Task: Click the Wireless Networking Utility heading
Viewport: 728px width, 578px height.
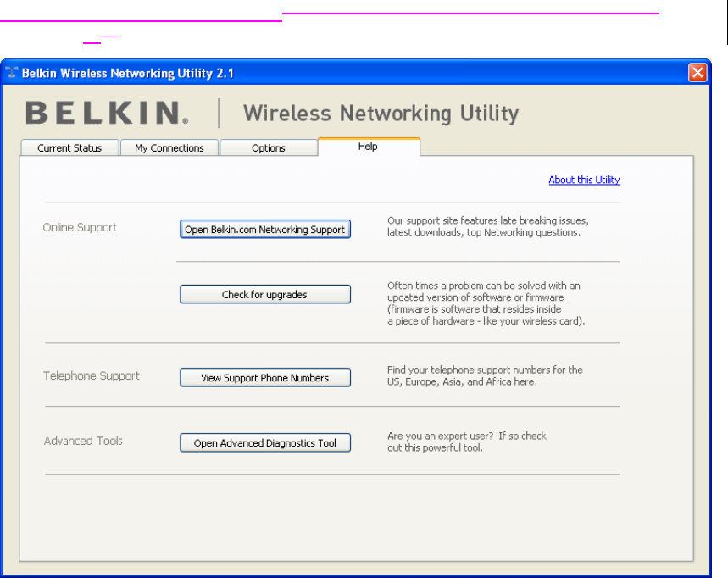Action: click(x=381, y=114)
